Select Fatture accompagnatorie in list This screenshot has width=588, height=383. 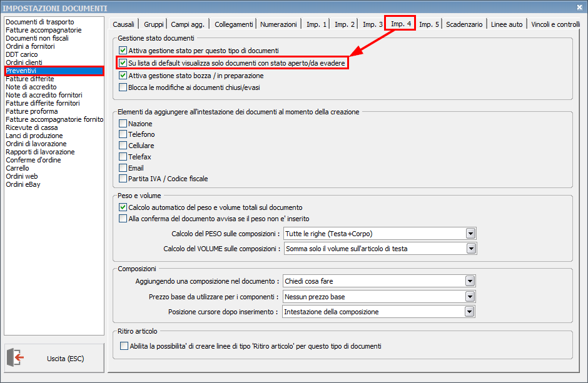[54, 30]
